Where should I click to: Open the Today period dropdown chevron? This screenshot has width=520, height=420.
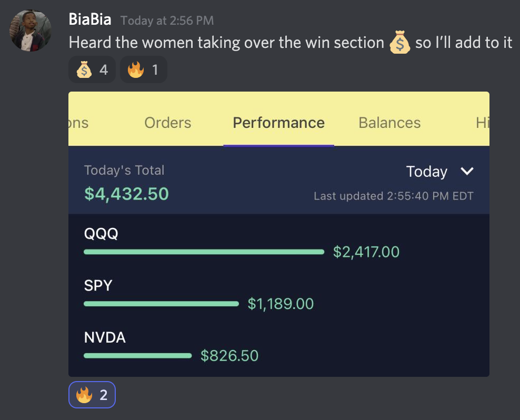click(467, 171)
